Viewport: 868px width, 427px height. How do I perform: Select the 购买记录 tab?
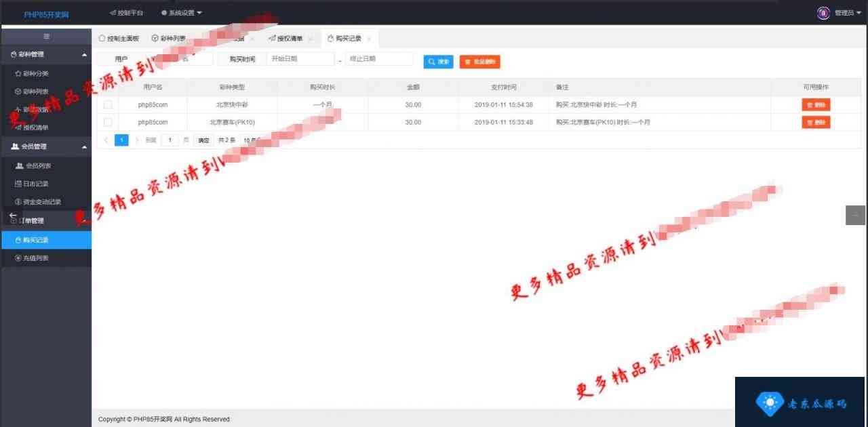[x=349, y=39]
